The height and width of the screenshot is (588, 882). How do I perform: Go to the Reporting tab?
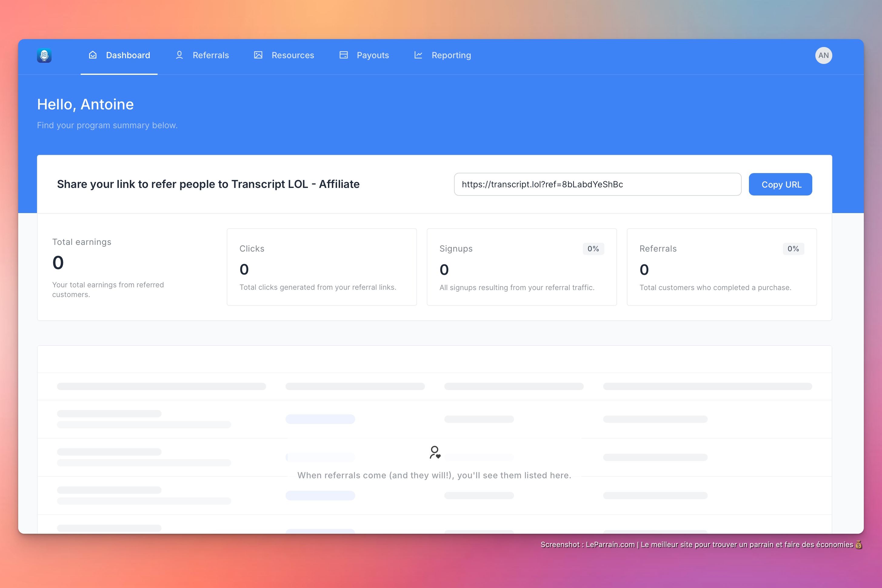[451, 55]
